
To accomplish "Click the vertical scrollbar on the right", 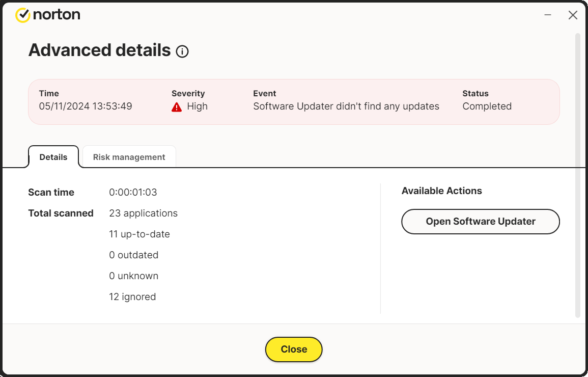I will (577, 173).
